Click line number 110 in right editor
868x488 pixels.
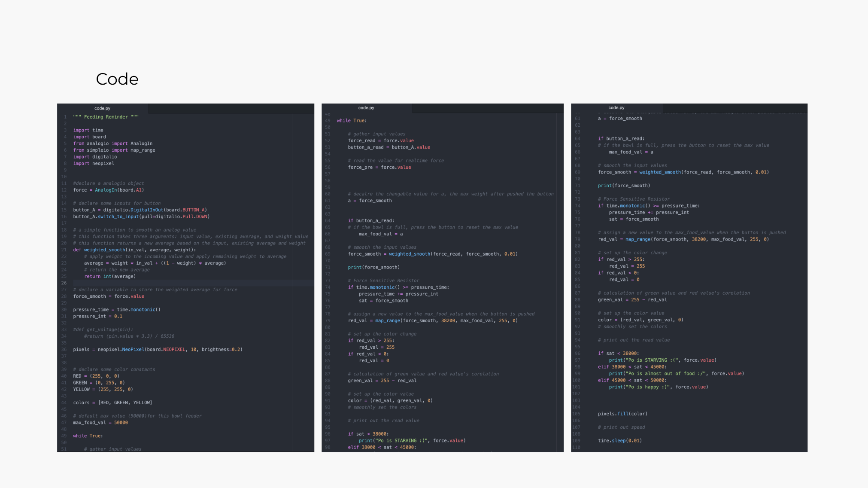(576, 448)
